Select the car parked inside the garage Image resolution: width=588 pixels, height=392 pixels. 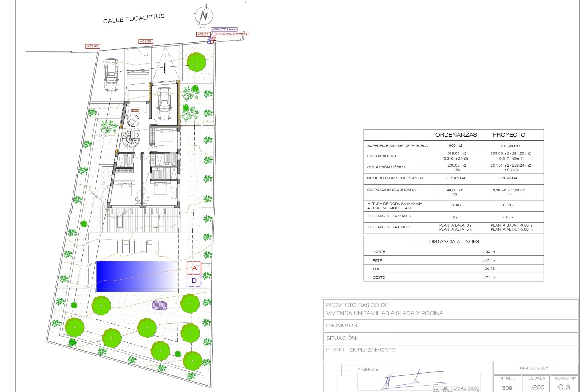pos(164,104)
